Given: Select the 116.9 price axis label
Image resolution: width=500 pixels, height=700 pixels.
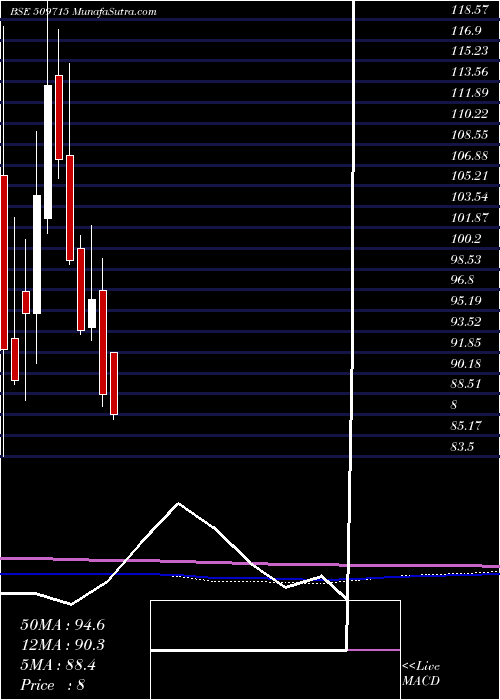Looking at the screenshot, I should coord(466,31).
